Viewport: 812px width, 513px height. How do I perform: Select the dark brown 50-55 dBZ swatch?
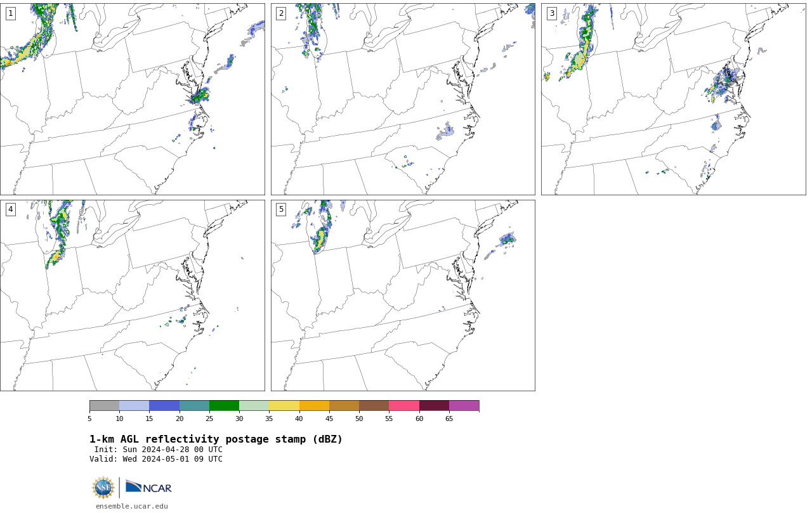click(374, 406)
